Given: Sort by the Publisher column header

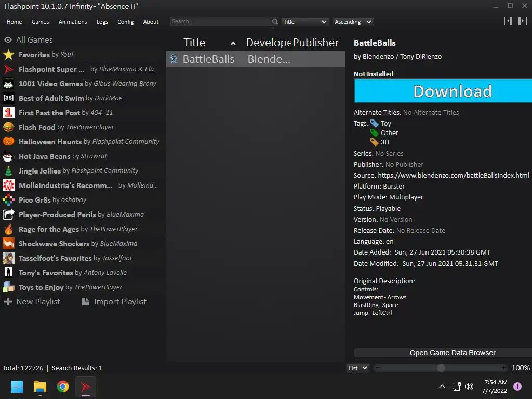Looking at the screenshot, I should [x=315, y=43].
